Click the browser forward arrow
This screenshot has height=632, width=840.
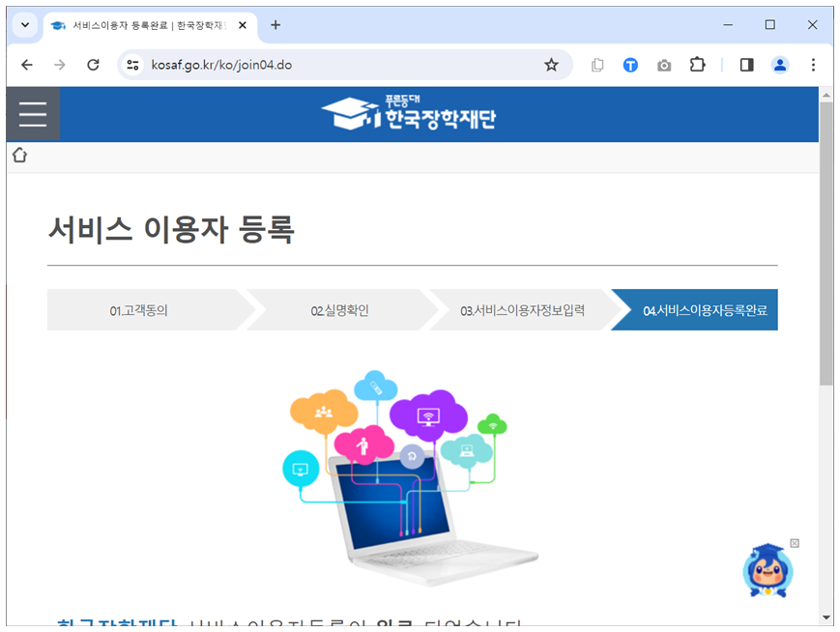click(x=60, y=65)
